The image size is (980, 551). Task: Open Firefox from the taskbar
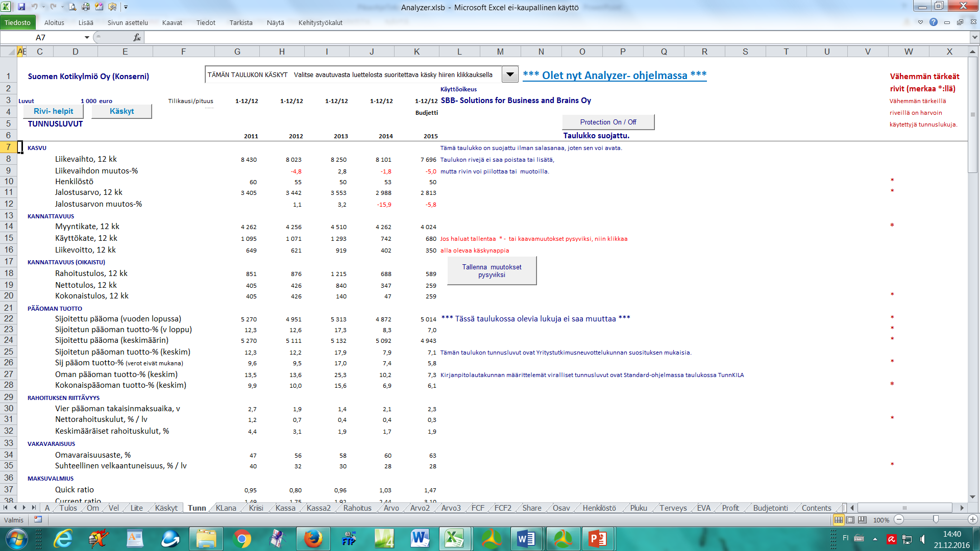coord(313,539)
